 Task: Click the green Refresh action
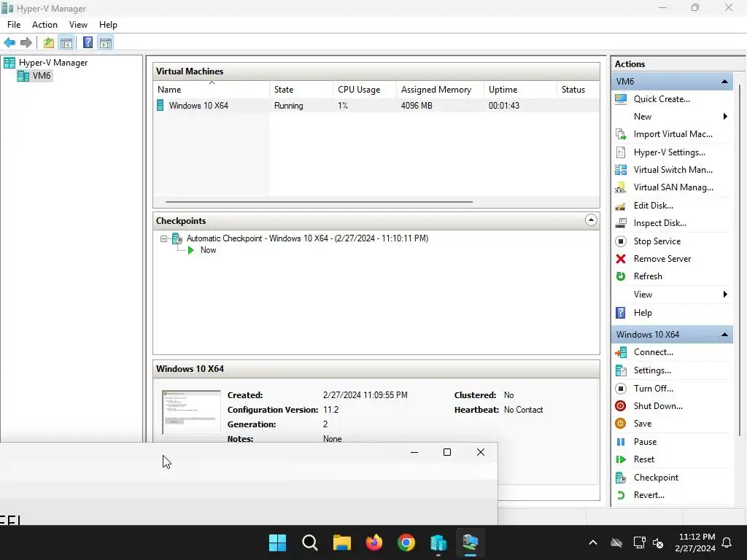[x=648, y=276]
